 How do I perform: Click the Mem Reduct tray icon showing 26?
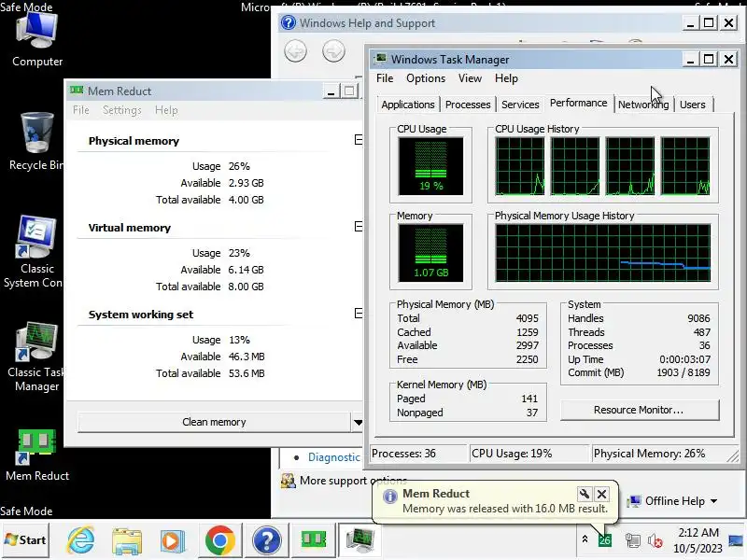click(604, 540)
